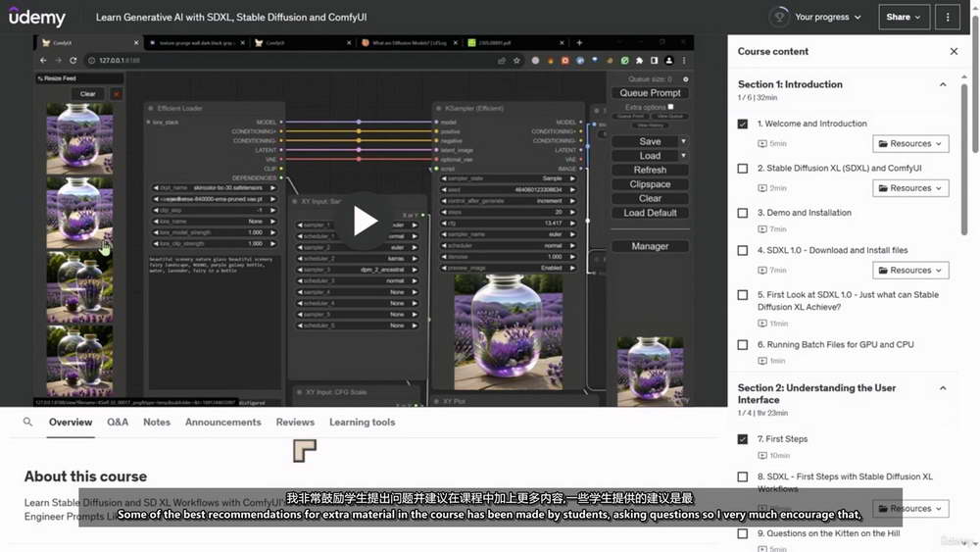Open the Learning tools tab
Screen dimensions: 980x552
click(363, 422)
